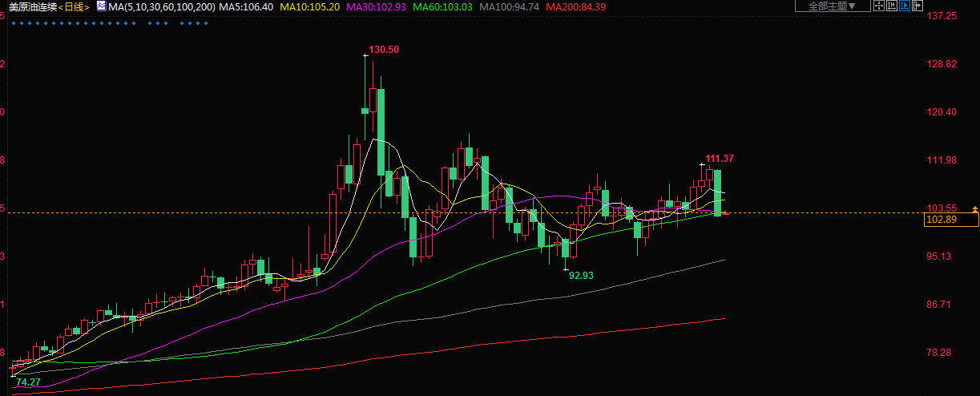Image resolution: width=980 pixels, height=396 pixels.
Task: Select the MA30:102.93 magenta legend
Action: pos(376,6)
